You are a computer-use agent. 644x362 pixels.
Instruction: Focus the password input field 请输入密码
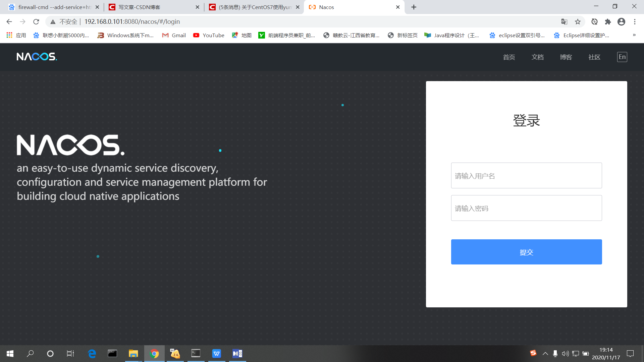(x=526, y=208)
